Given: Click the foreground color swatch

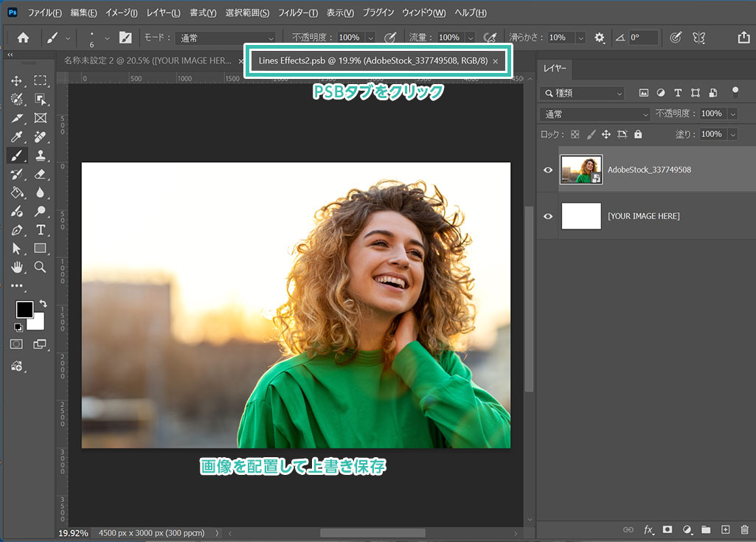Looking at the screenshot, I should point(24,310).
